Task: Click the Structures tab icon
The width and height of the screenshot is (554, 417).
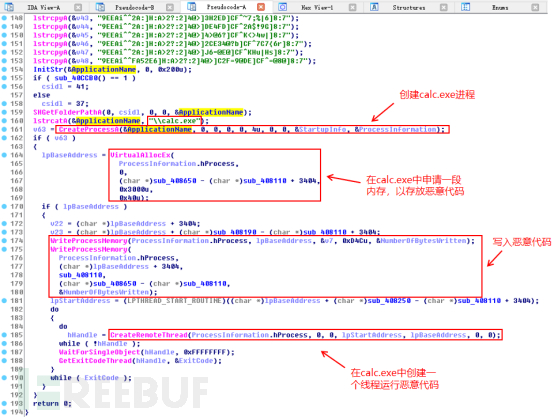Action: tap(374, 7)
